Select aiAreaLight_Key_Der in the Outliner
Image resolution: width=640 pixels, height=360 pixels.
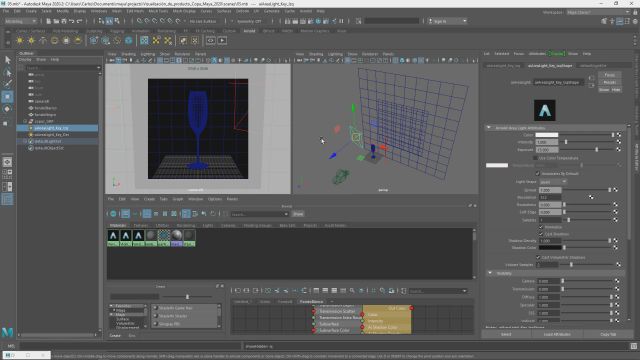52,135
